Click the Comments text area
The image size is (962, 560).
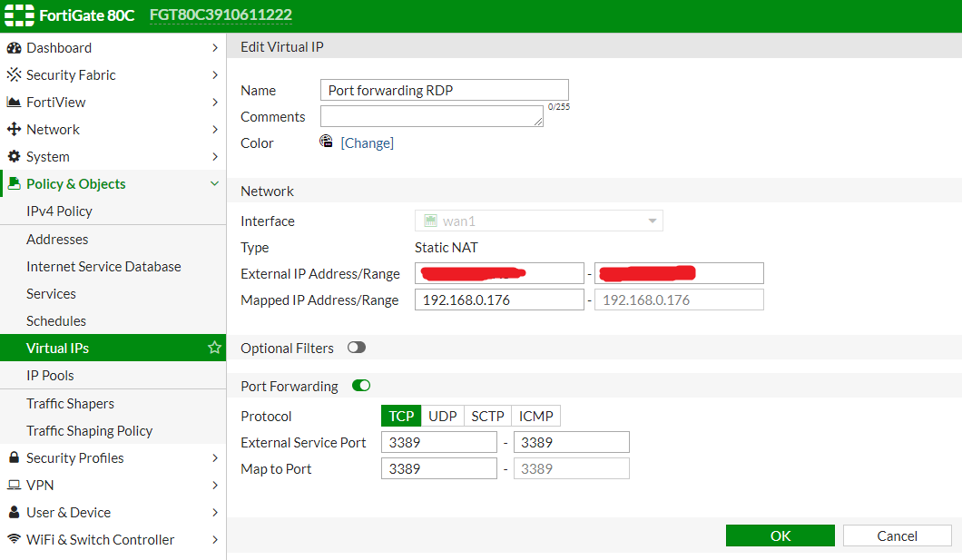[432, 116]
